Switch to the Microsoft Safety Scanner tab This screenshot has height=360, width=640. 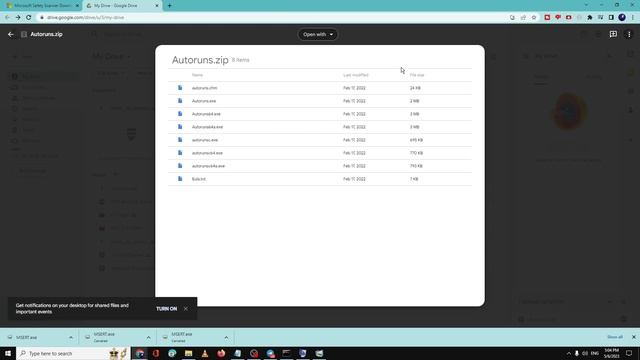click(x=41, y=6)
